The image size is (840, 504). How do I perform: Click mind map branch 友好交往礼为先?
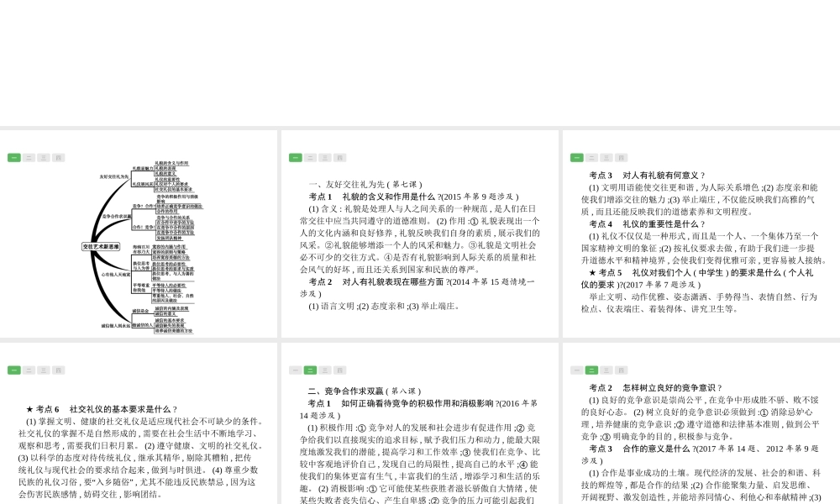pyautogui.click(x=114, y=176)
